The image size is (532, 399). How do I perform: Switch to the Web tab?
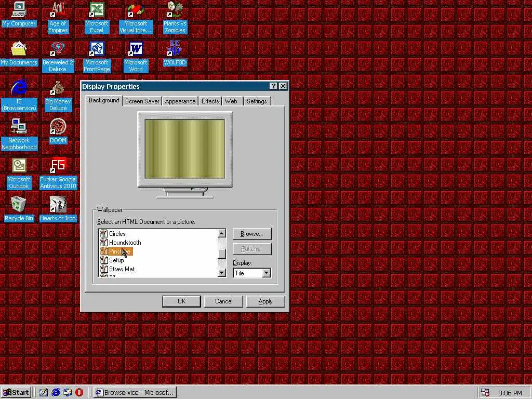point(231,101)
